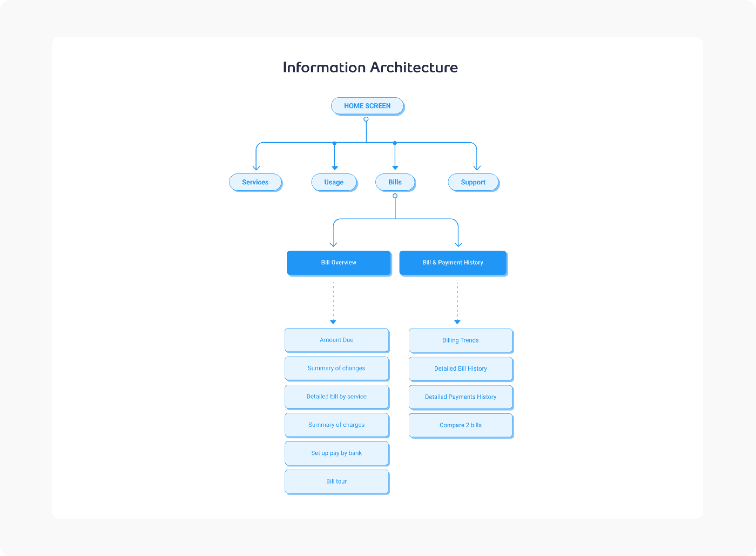Image resolution: width=756 pixels, height=556 pixels.
Task: Click the Summary of charges box
Action: click(x=336, y=425)
